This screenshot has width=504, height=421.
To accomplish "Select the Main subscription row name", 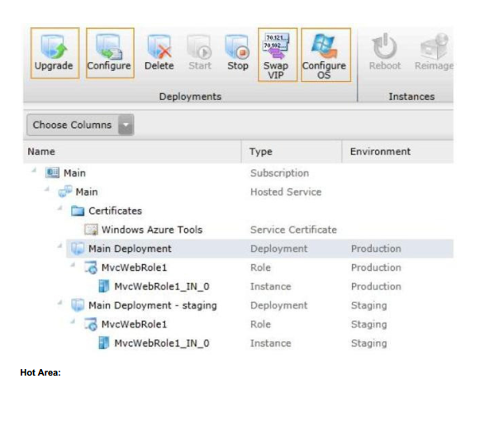I will pyautogui.click(x=74, y=173).
